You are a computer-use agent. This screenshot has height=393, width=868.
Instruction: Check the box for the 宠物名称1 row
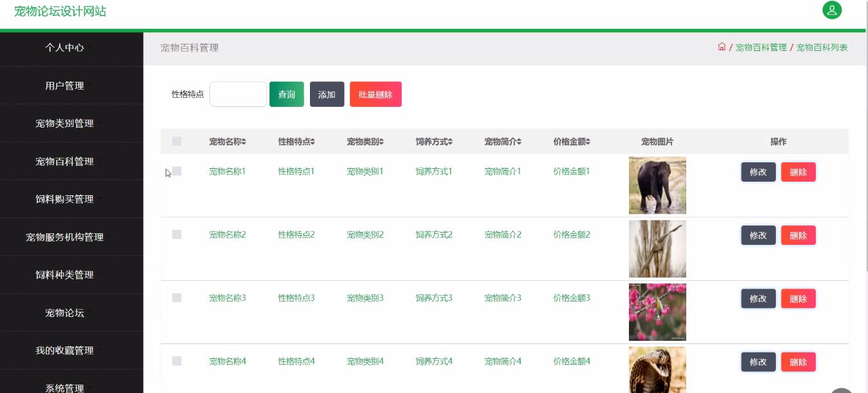(x=177, y=171)
